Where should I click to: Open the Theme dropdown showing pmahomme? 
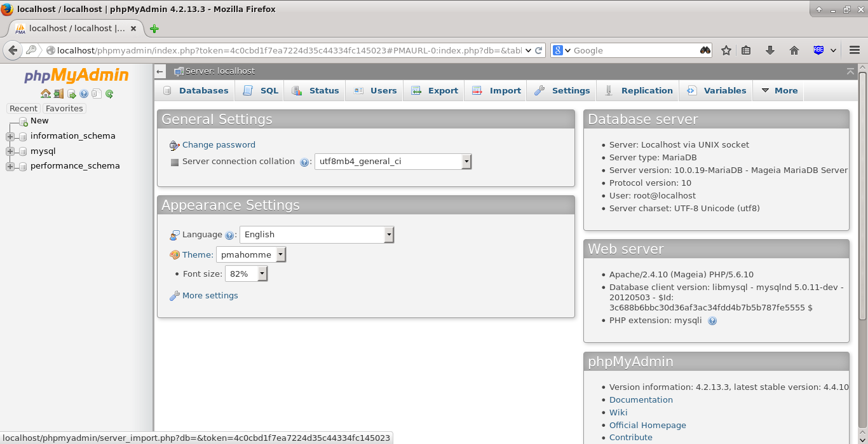coord(251,255)
